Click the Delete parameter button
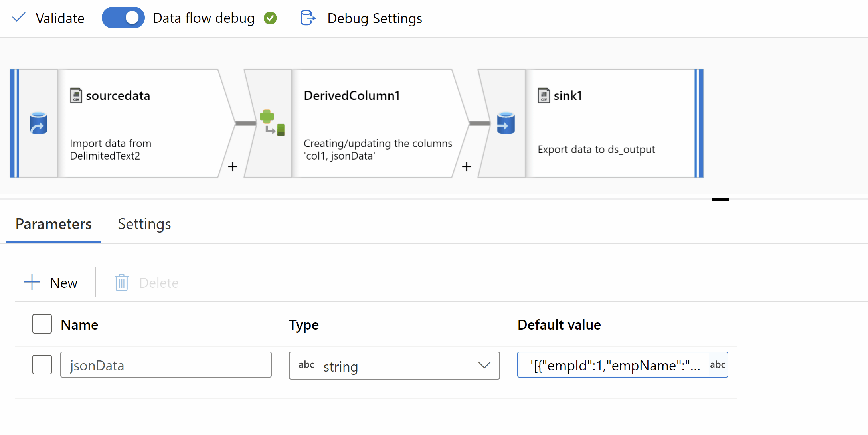The height and width of the screenshot is (435, 868). [146, 283]
